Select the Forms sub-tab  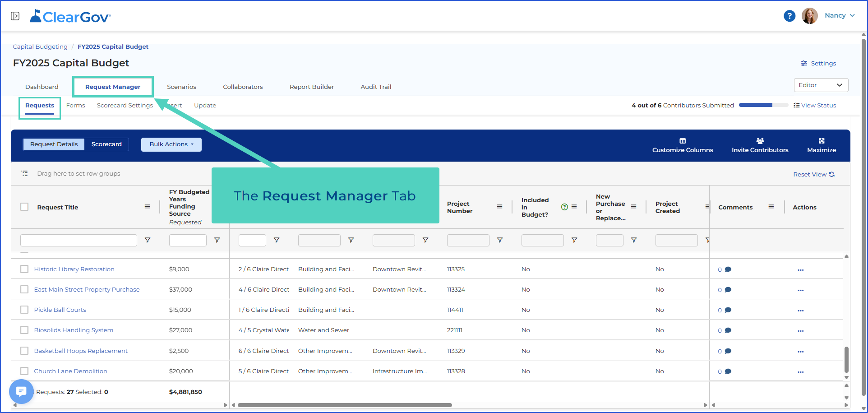75,105
